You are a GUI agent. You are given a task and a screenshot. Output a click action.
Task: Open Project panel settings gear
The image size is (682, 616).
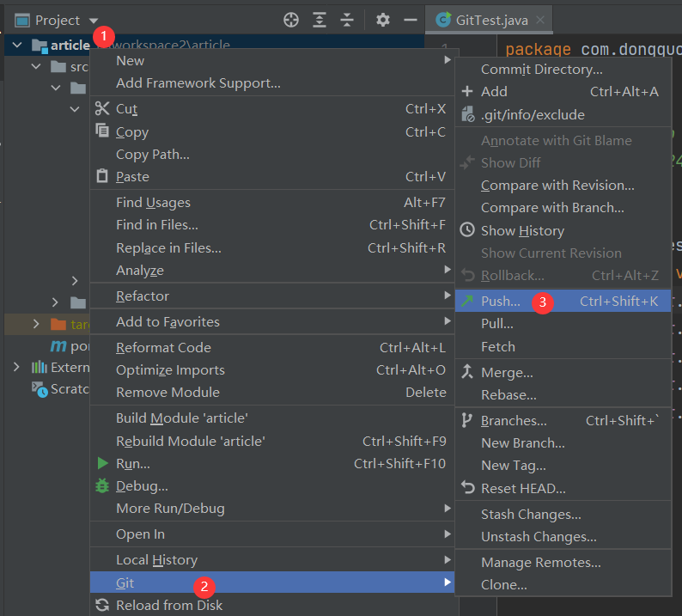383,20
